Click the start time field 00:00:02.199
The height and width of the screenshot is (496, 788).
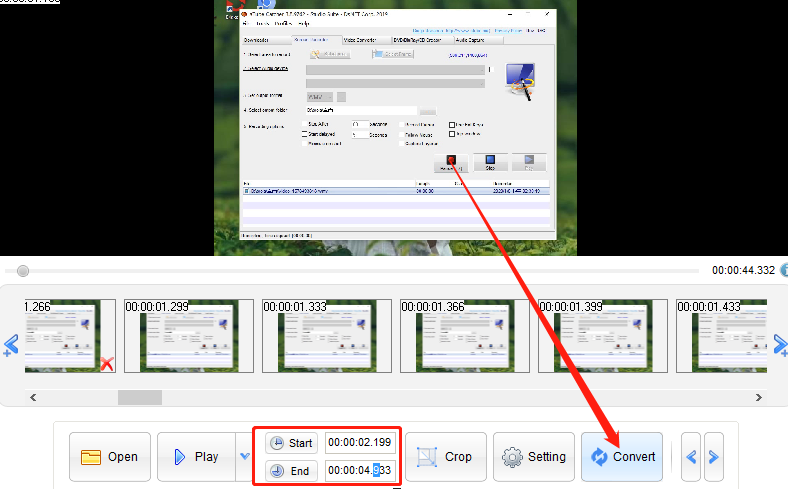(x=360, y=443)
